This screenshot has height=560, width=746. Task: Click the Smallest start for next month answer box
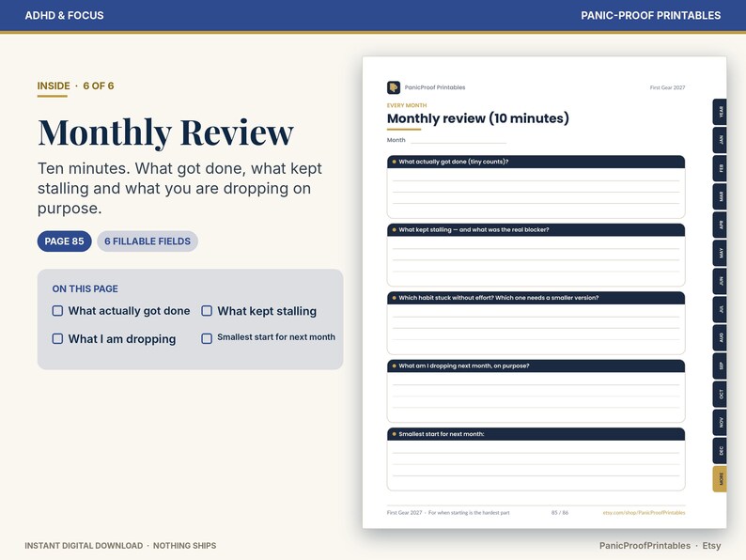[536, 465]
